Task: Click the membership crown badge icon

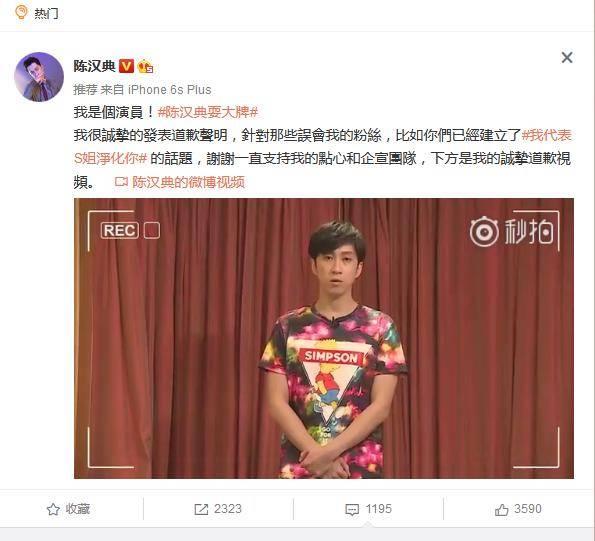Action: pyautogui.click(x=145, y=67)
